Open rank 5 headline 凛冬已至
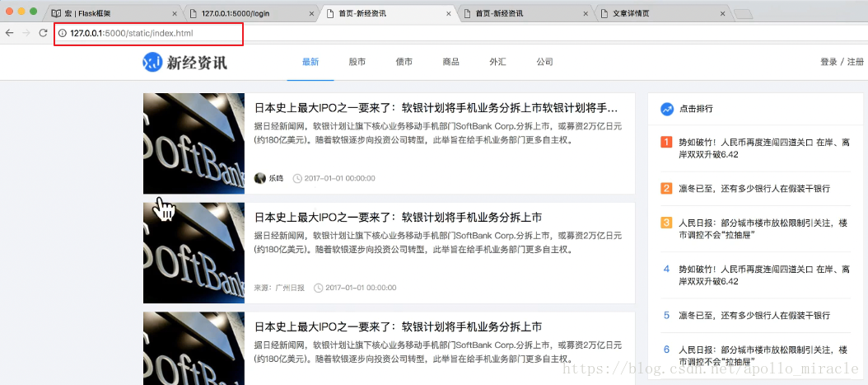This screenshot has height=385, width=868. coord(754,316)
